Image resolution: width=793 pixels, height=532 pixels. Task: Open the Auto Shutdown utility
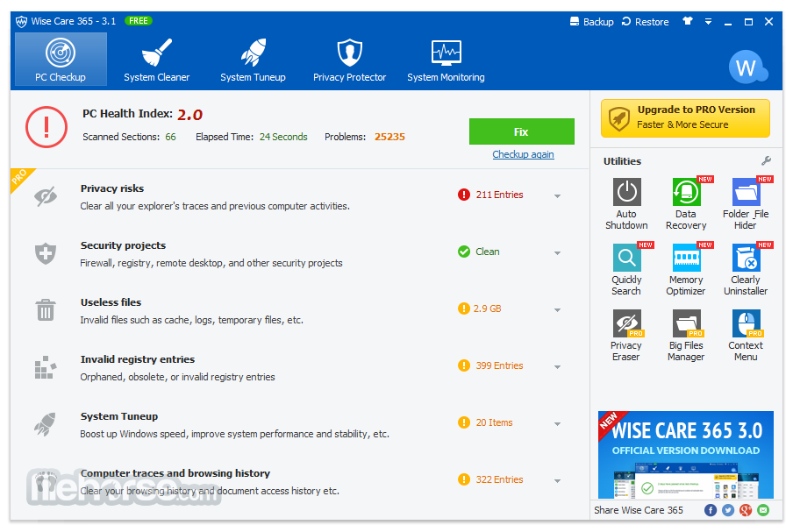pyautogui.click(x=626, y=203)
